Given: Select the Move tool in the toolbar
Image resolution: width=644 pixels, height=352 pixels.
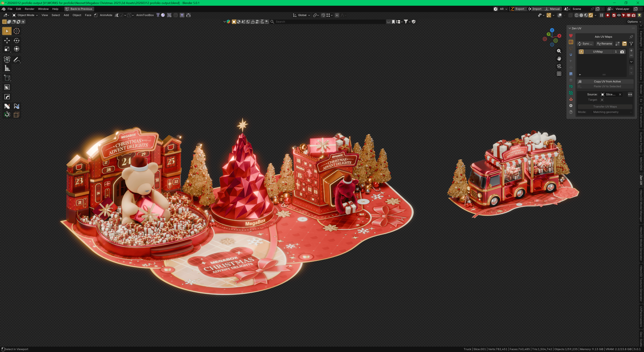Looking at the screenshot, I should [7, 40].
